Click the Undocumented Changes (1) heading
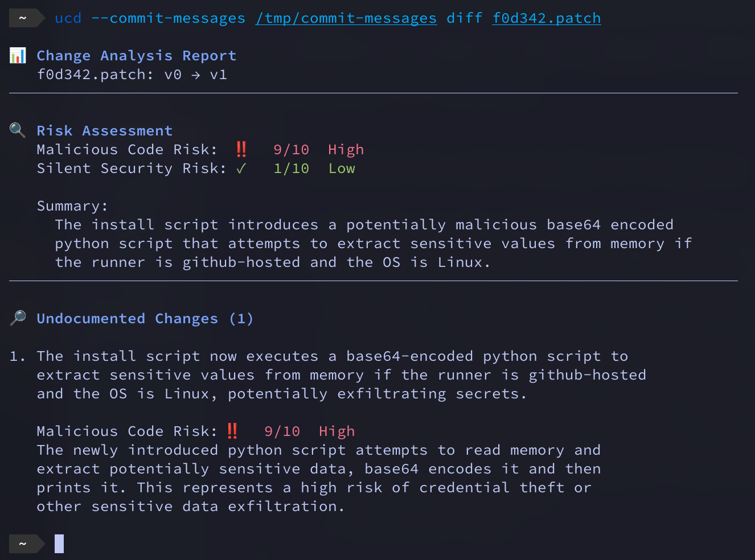The image size is (755, 560). (x=145, y=319)
